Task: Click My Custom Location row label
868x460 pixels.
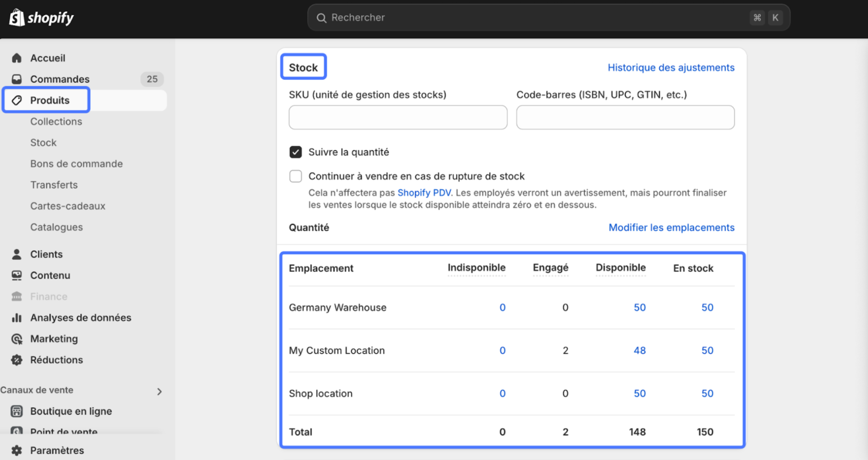Action: pos(337,350)
